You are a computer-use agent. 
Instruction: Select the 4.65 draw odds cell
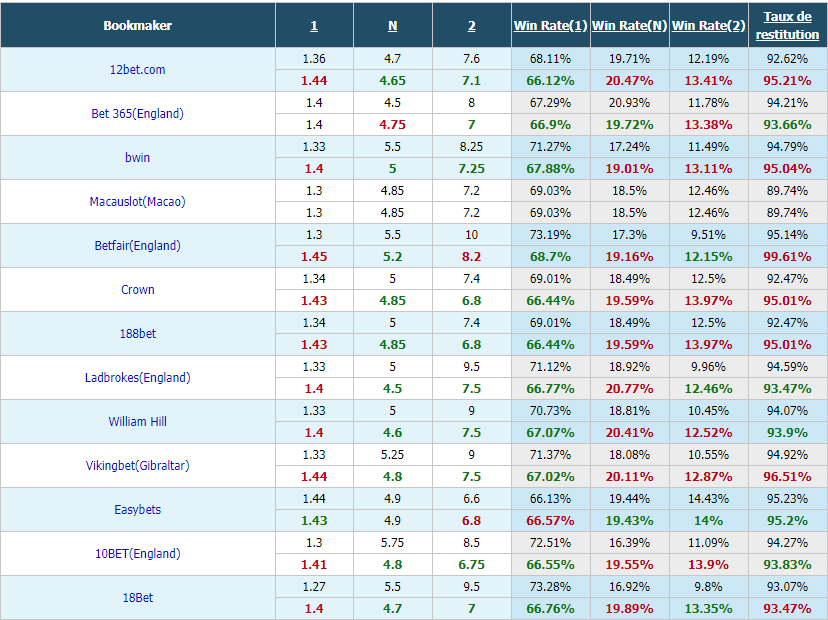click(392, 81)
